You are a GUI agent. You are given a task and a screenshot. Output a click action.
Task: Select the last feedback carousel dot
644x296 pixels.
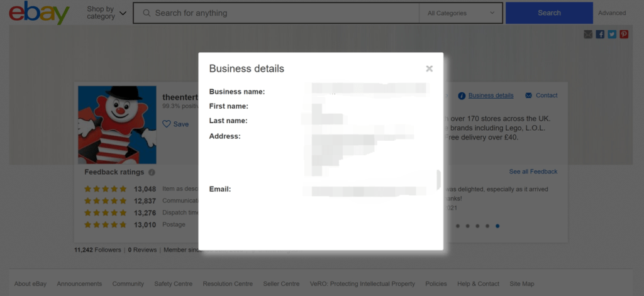(497, 225)
